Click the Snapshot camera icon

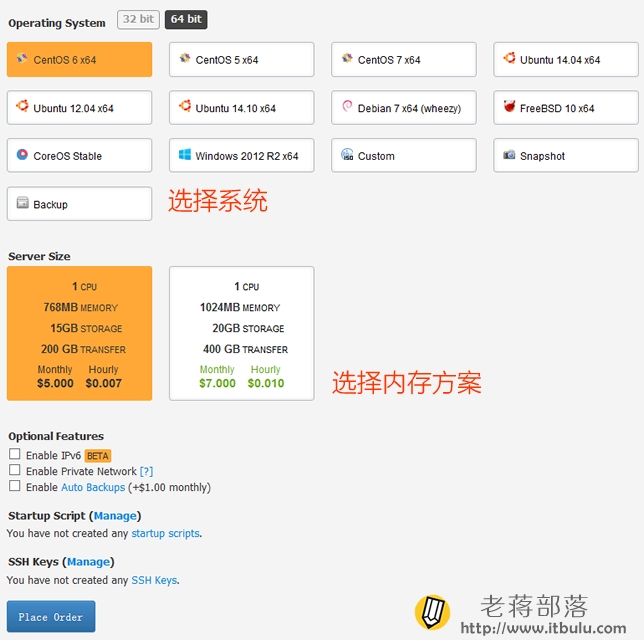click(x=509, y=154)
